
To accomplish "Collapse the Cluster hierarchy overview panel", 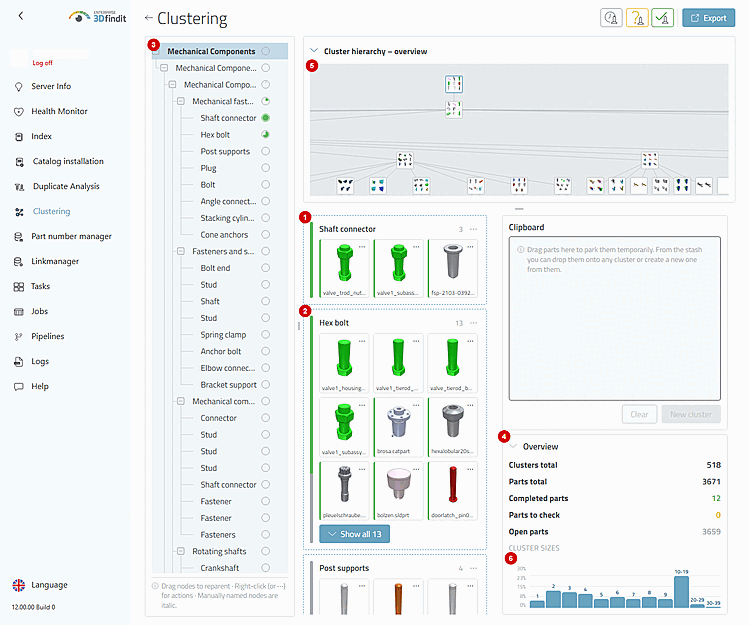I will pos(314,51).
